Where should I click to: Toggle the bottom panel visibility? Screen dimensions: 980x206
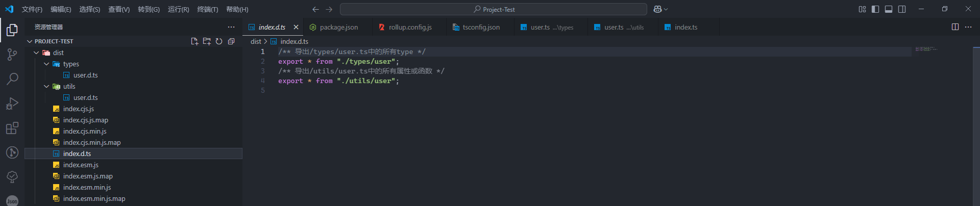(889, 9)
